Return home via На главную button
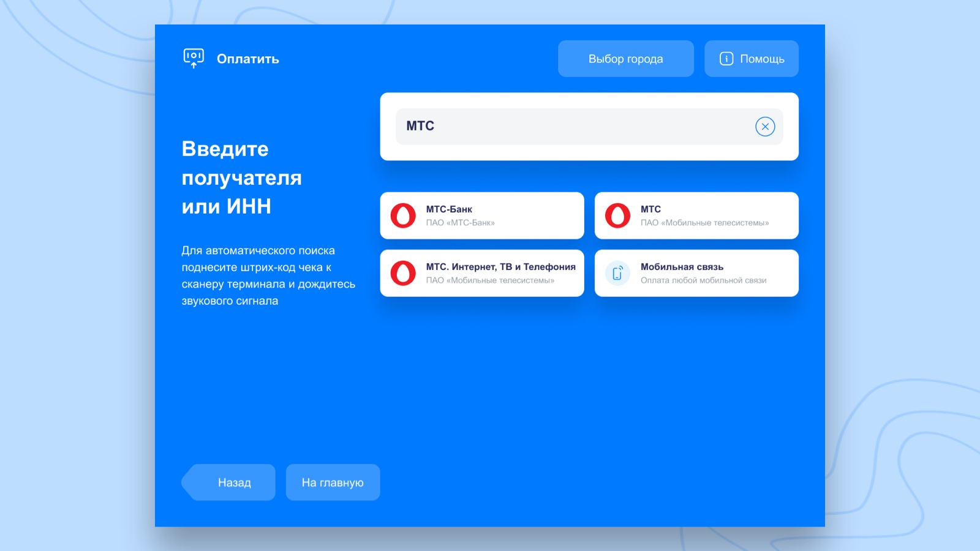This screenshot has height=551, width=980. tap(333, 482)
